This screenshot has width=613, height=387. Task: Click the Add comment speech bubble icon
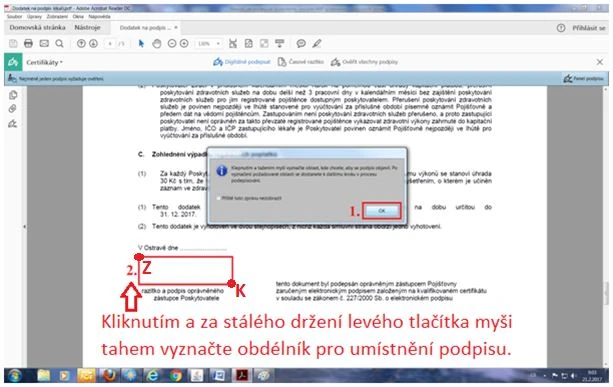pyautogui.click(x=301, y=43)
